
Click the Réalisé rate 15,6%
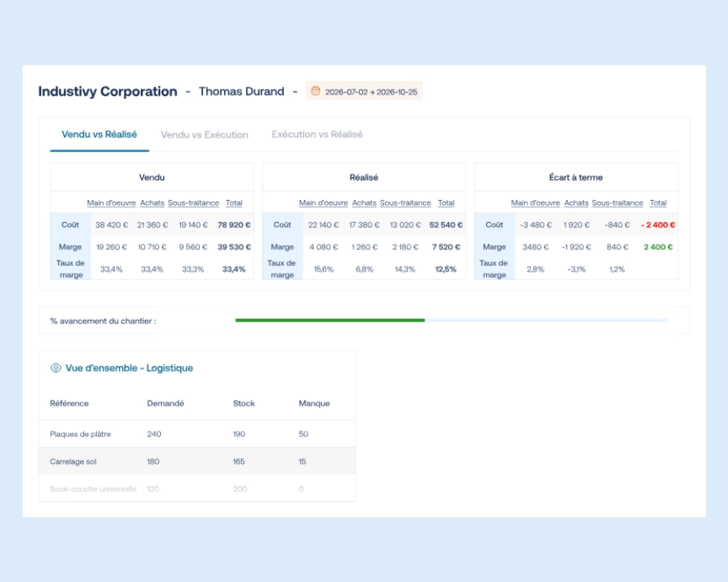click(x=324, y=270)
